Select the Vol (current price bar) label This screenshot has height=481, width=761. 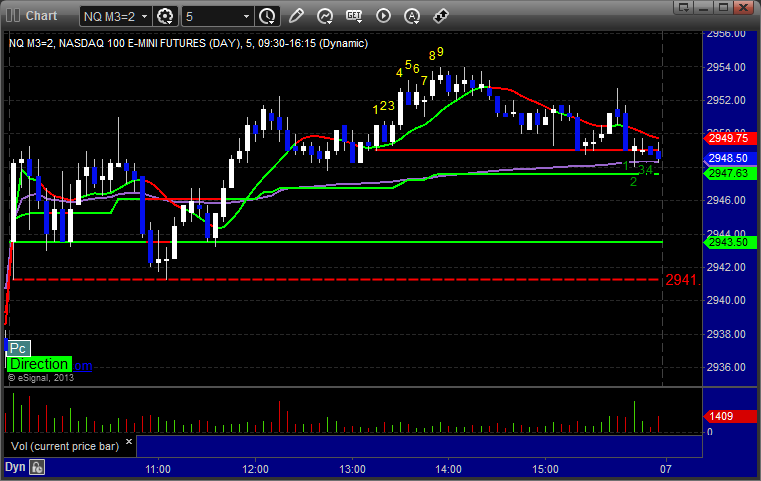tap(65, 446)
